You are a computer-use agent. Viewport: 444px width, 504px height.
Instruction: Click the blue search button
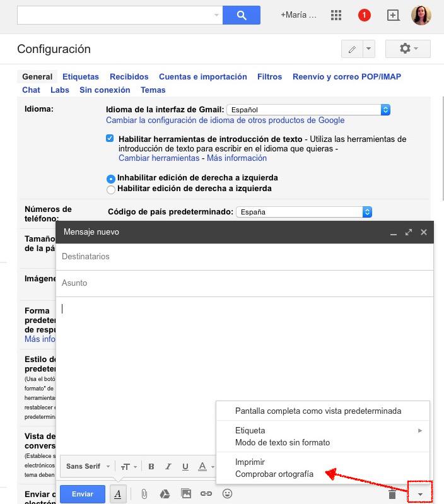(x=241, y=15)
